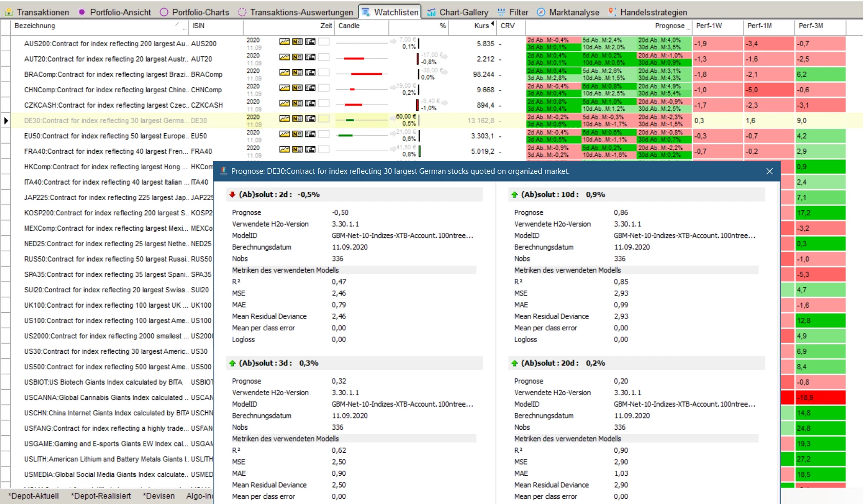863x504 pixels.
Task: Switch to Transaktionen tab
Action: (x=37, y=12)
